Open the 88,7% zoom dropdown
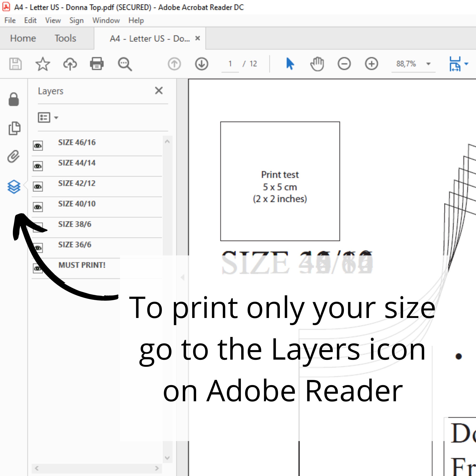Screen dimensions: 476x476 [428, 64]
